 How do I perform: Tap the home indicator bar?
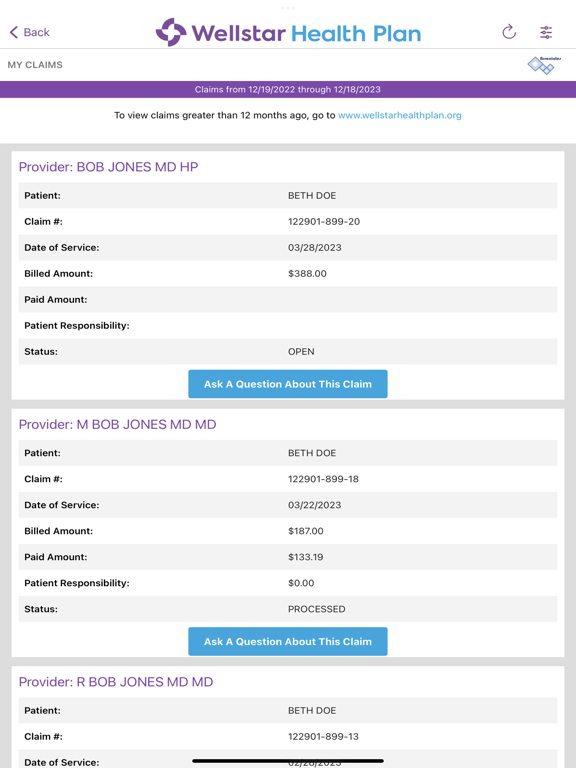pyautogui.click(x=288, y=761)
